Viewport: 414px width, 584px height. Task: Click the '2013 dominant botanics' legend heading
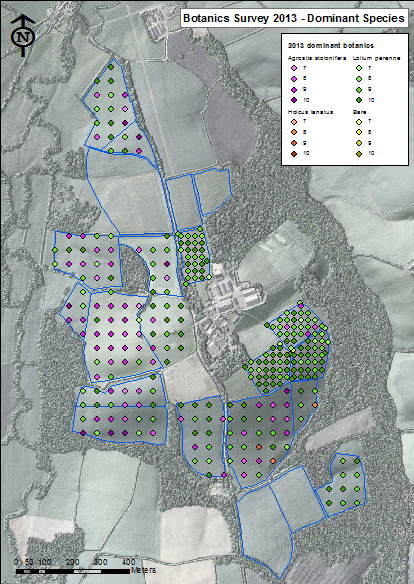coord(331,46)
